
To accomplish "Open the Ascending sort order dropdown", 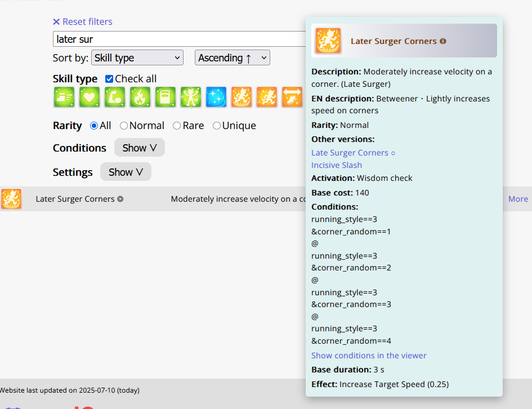I will pos(233,57).
